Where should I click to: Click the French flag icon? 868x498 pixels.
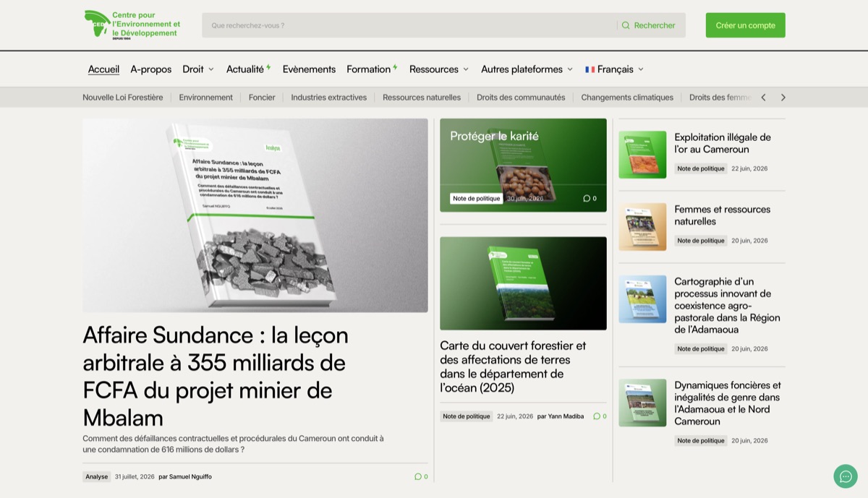(x=590, y=69)
